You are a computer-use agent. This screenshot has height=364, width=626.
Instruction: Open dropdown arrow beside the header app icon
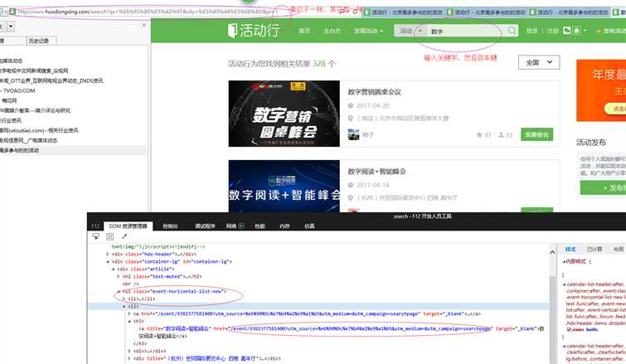tap(585, 31)
